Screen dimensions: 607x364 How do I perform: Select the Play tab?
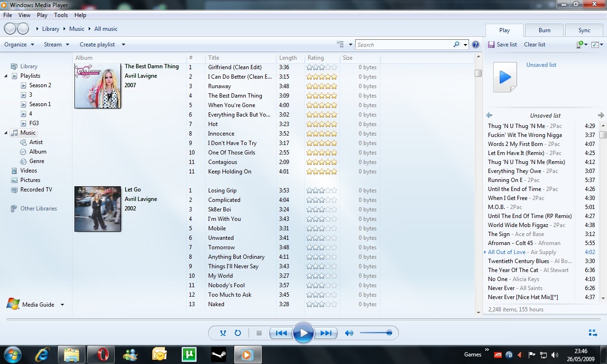tap(505, 30)
